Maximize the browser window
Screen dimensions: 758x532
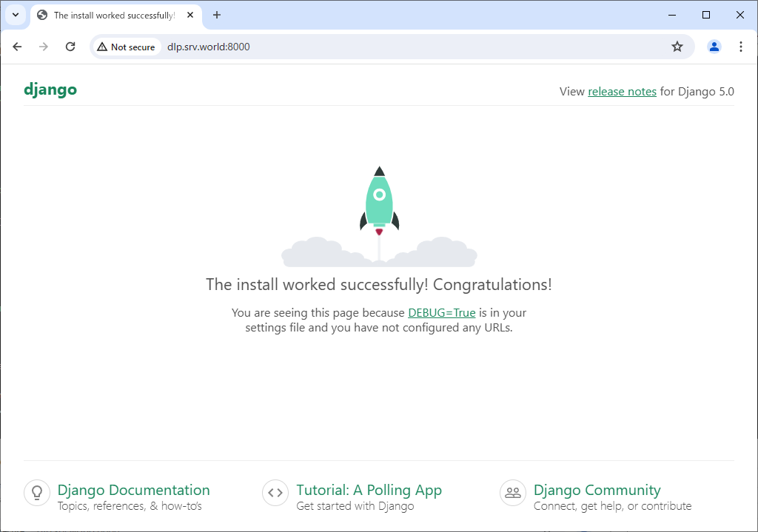point(705,15)
